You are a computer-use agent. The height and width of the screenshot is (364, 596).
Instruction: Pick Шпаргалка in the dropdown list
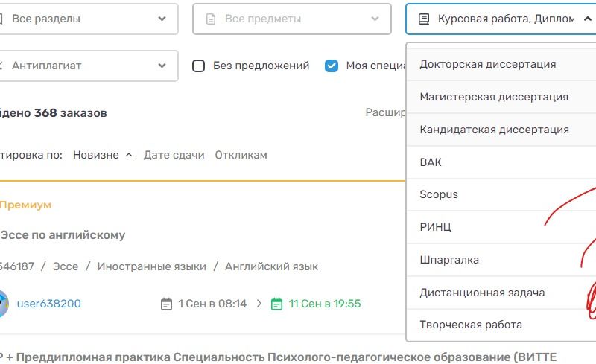click(x=449, y=260)
